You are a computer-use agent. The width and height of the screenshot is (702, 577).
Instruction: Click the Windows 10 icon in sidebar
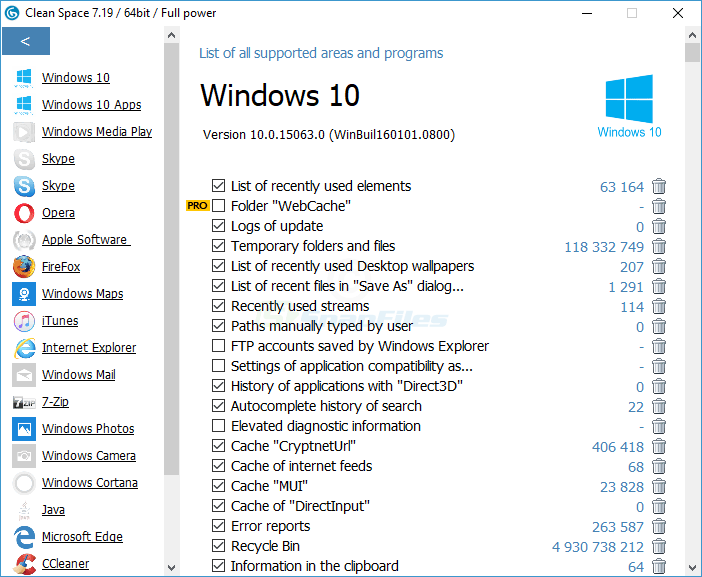pos(24,78)
